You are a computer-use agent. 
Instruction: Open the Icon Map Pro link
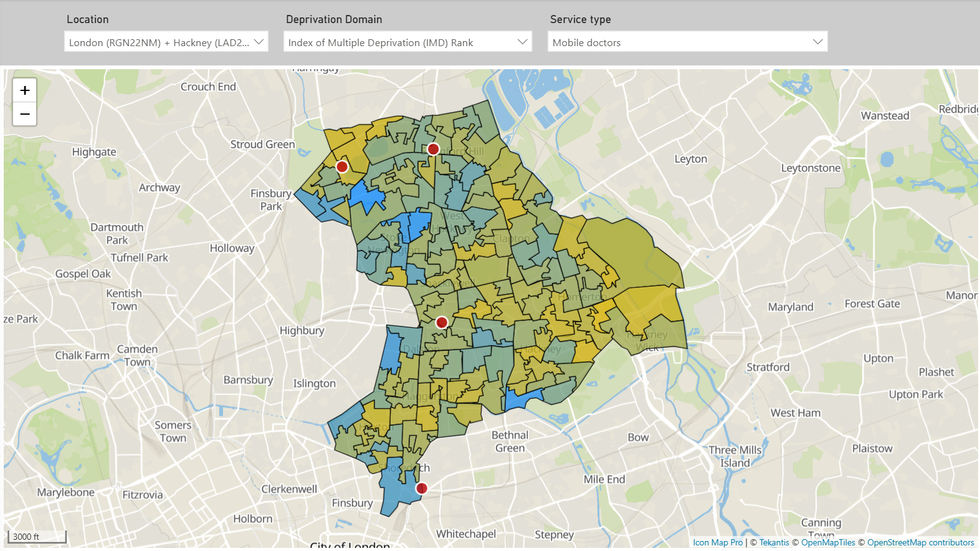[x=718, y=542]
